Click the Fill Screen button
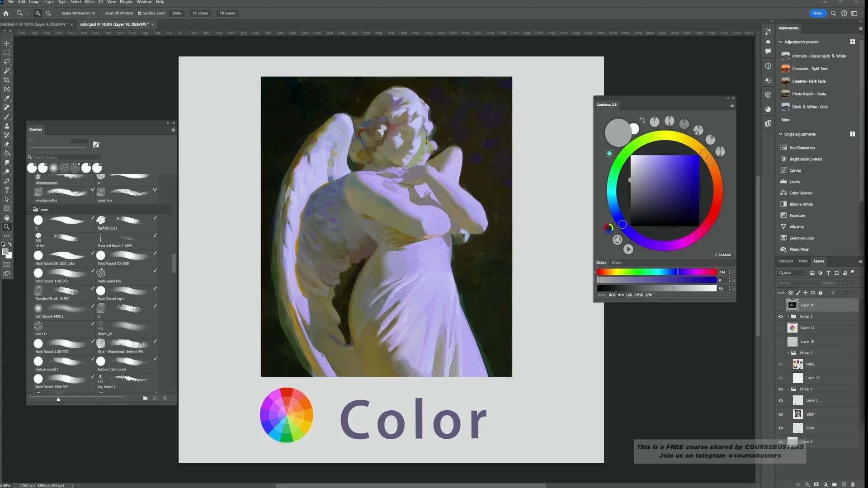The image size is (868, 488). tap(227, 13)
